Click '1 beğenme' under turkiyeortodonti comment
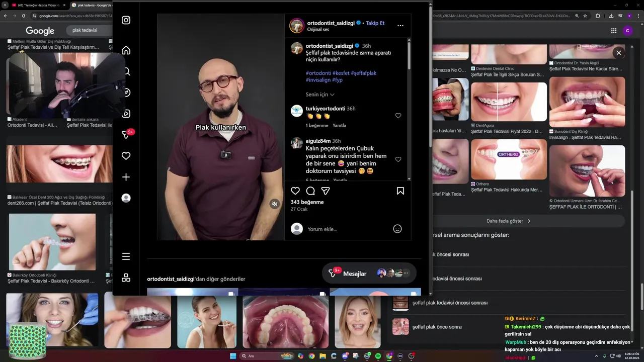 coord(317,125)
